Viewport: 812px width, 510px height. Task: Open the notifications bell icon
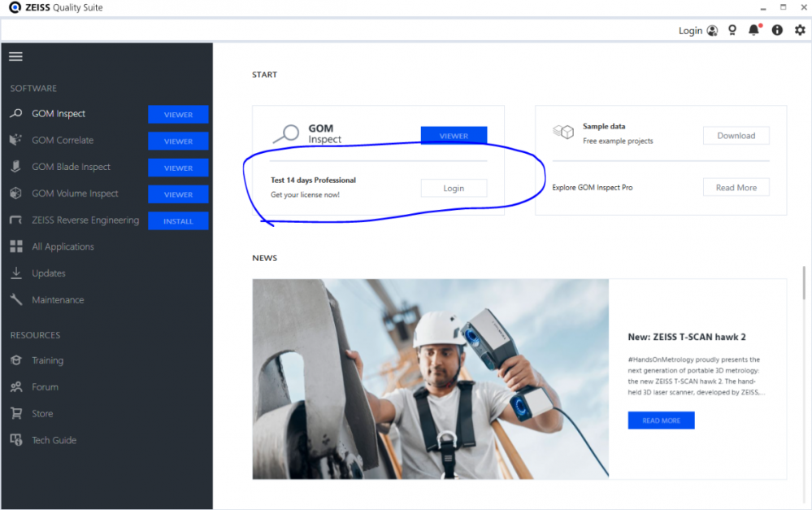click(x=754, y=30)
